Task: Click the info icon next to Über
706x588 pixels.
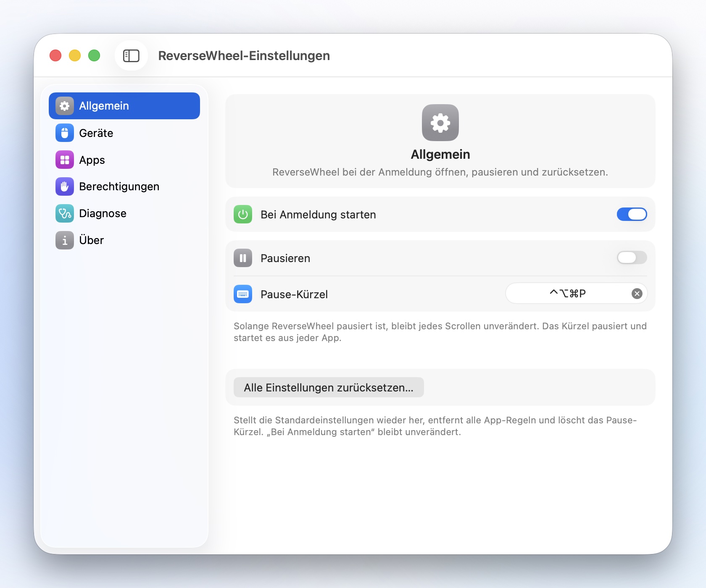Action: pyautogui.click(x=65, y=240)
